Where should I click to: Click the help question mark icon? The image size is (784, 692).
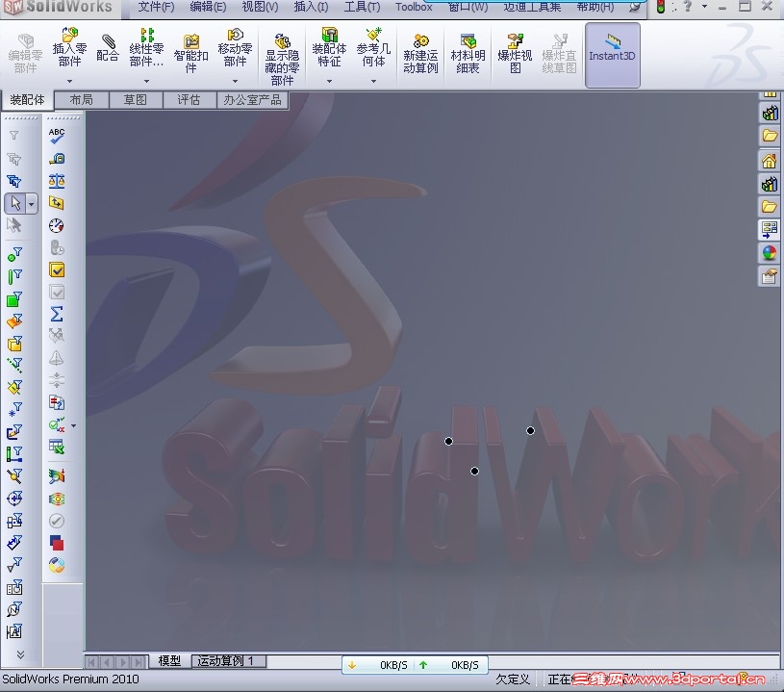point(688,7)
